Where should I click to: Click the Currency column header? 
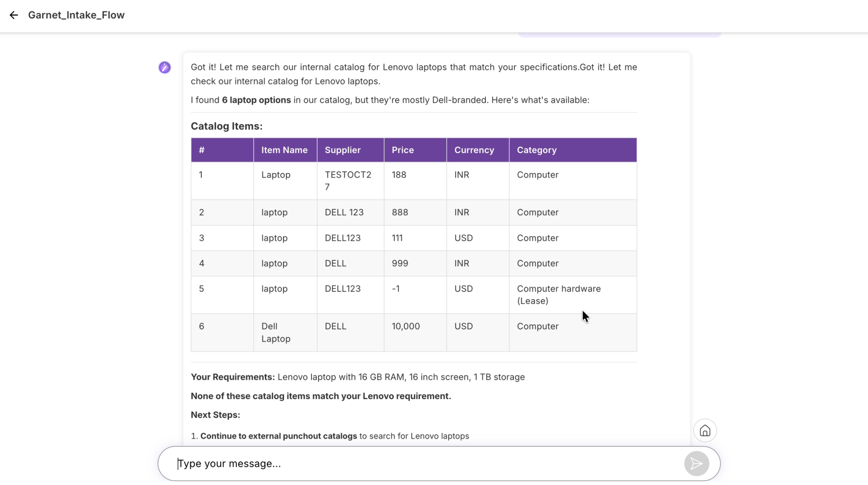pos(474,150)
